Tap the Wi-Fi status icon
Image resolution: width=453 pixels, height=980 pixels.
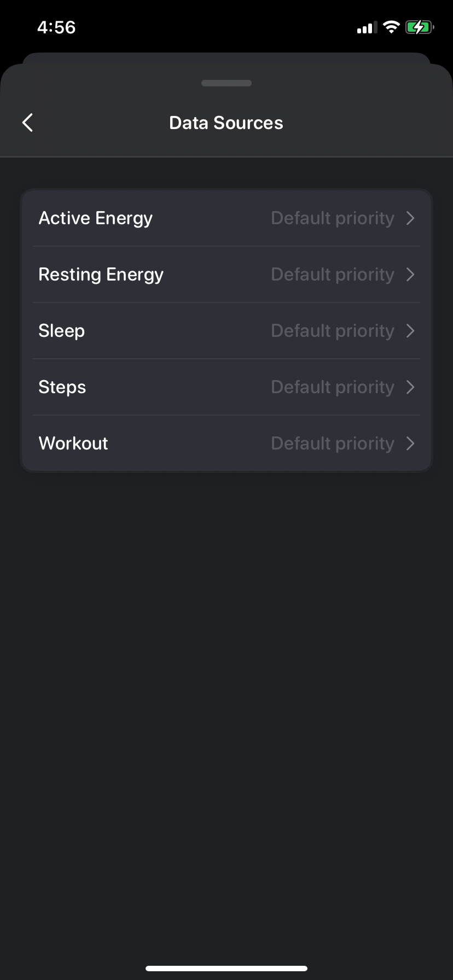click(x=391, y=27)
